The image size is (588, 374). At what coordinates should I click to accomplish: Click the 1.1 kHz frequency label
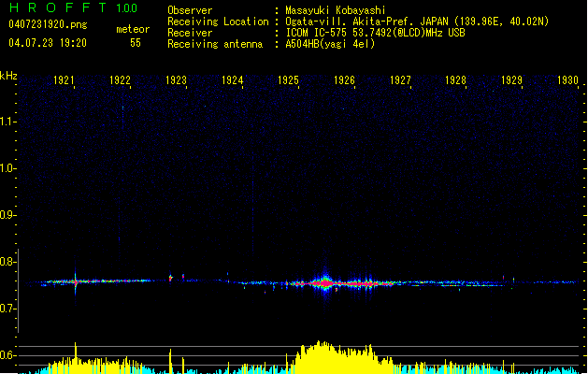coord(8,122)
